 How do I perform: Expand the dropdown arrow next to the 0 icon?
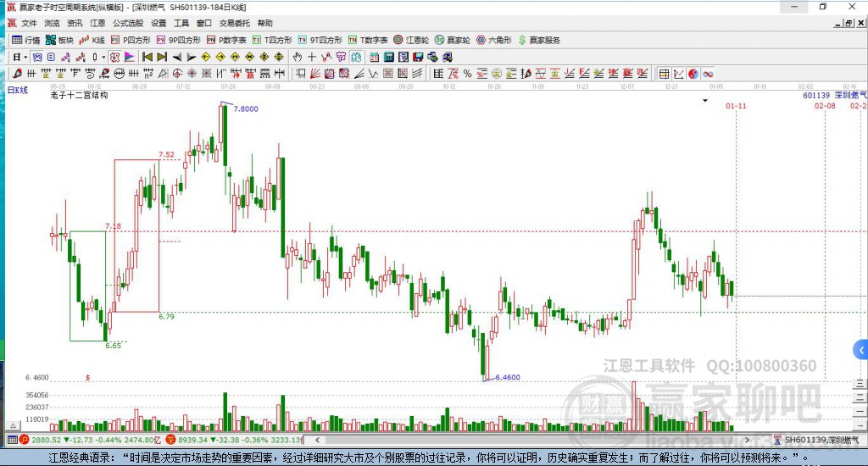(103, 57)
